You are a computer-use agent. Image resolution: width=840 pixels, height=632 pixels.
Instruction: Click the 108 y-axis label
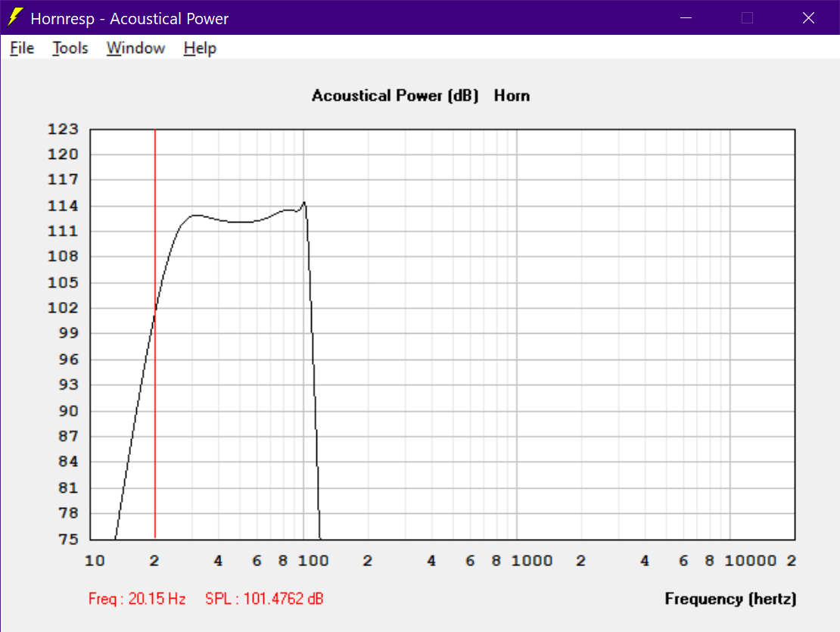click(64, 257)
